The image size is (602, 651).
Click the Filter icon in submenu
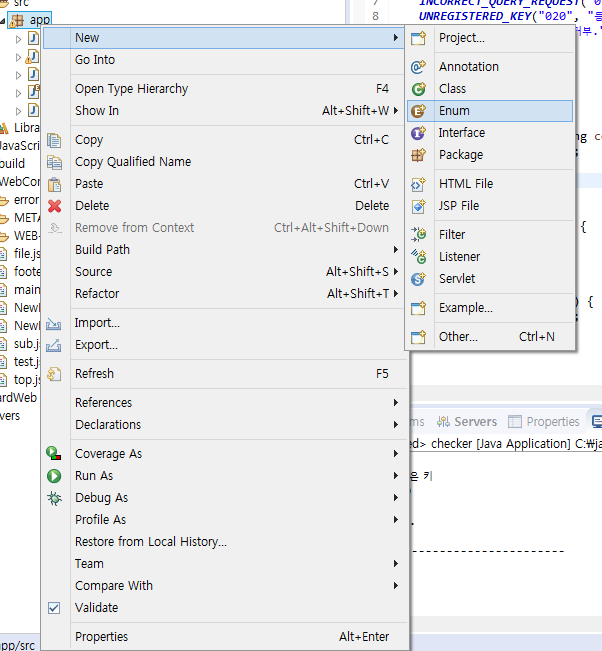(x=418, y=235)
